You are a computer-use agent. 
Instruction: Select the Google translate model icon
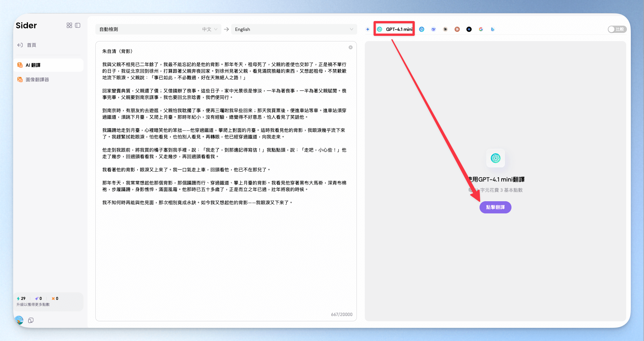point(481,29)
